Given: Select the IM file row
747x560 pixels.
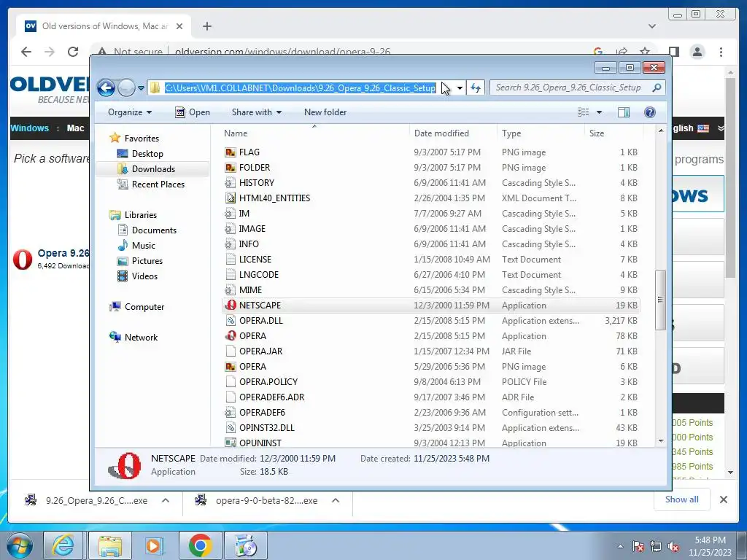Looking at the screenshot, I should (x=430, y=214).
